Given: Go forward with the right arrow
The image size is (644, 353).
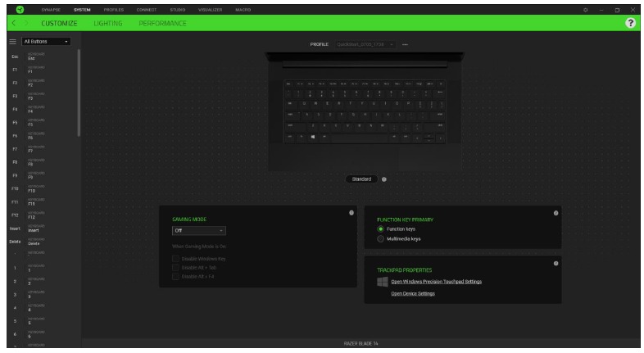Looking at the screenshot, I should coord(26,23).
